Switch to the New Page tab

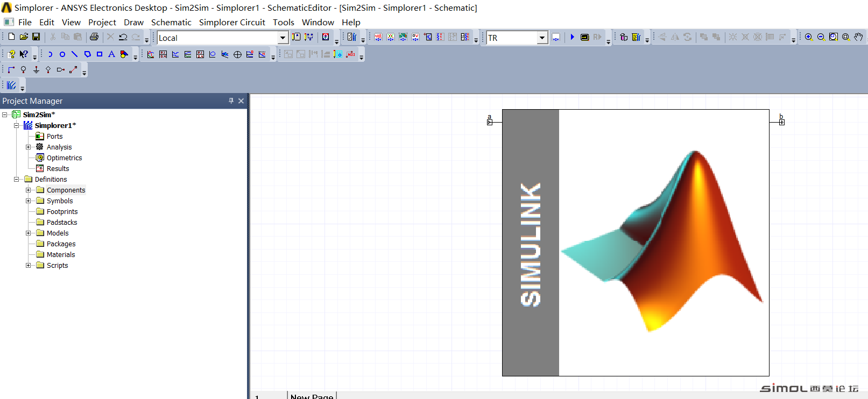tap(312, 396)
